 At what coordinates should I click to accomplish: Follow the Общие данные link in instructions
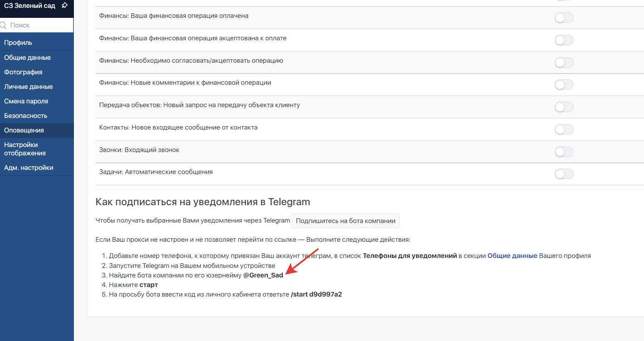pyautogui.click(x=512, y=256)
